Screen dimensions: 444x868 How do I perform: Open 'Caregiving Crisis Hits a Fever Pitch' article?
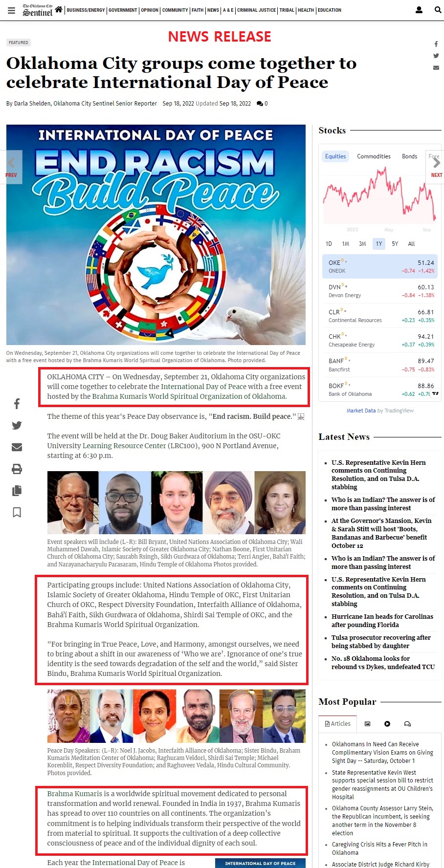click(379, 848)
